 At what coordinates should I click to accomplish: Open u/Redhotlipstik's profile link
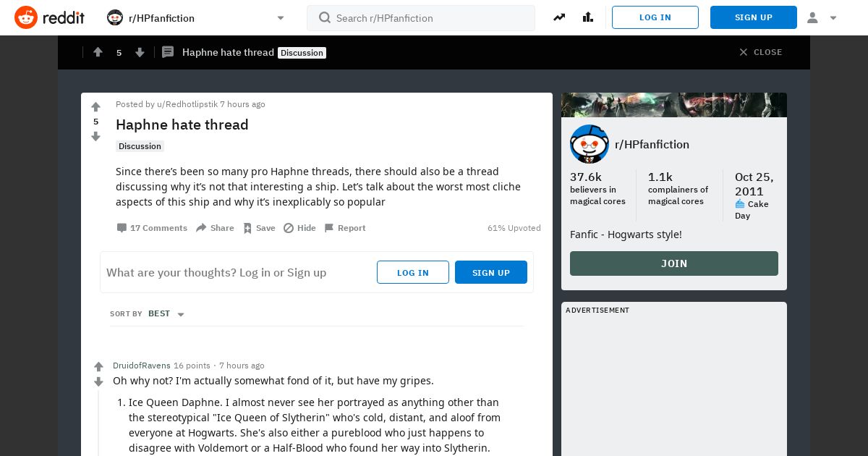[187, 104]
